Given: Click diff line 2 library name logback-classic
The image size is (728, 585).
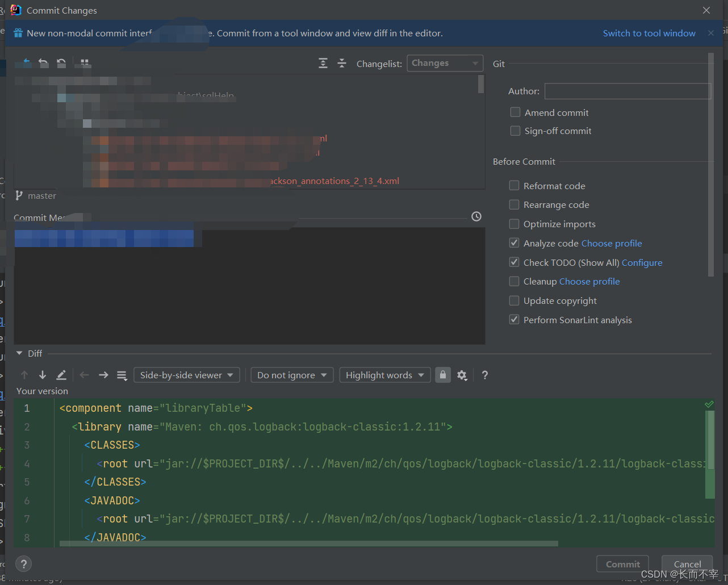Looking at the screenshot, I should tap(262, 427).
